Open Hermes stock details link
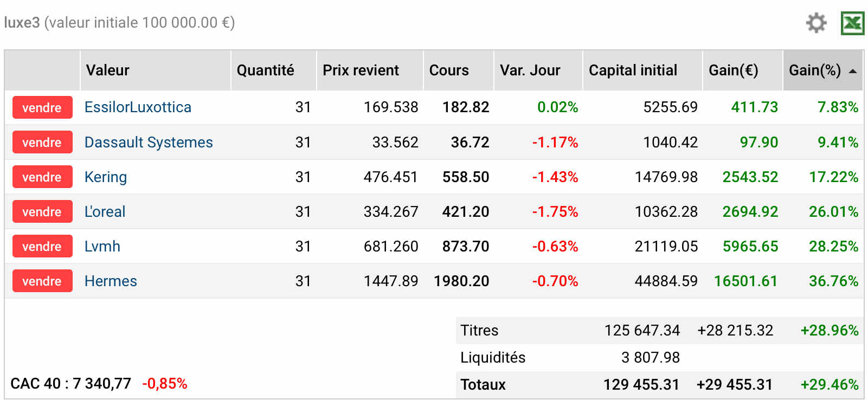 [111, 281]
